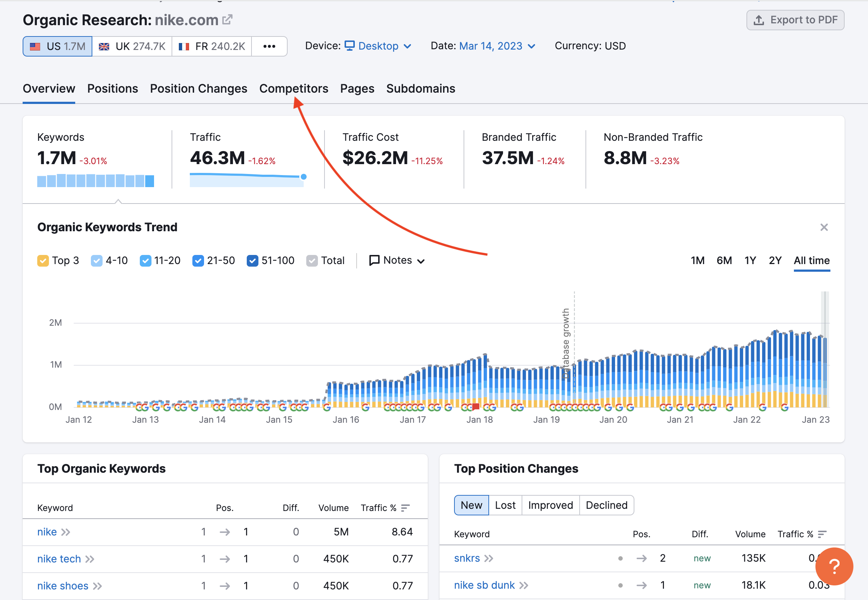
Task: Toggle the 21-50 checkbox
Action: (x=198, y=261)
